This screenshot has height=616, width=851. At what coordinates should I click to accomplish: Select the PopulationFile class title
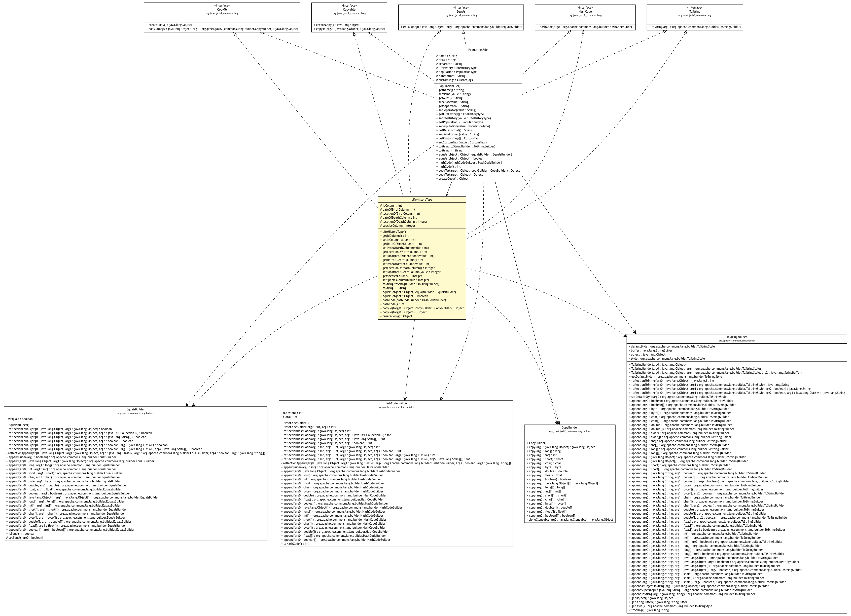[478, 50]
